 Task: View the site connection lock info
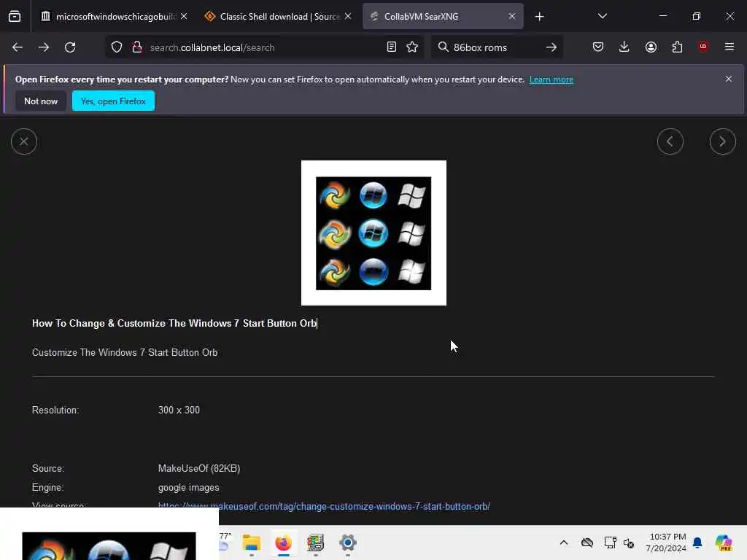(137, 47)
